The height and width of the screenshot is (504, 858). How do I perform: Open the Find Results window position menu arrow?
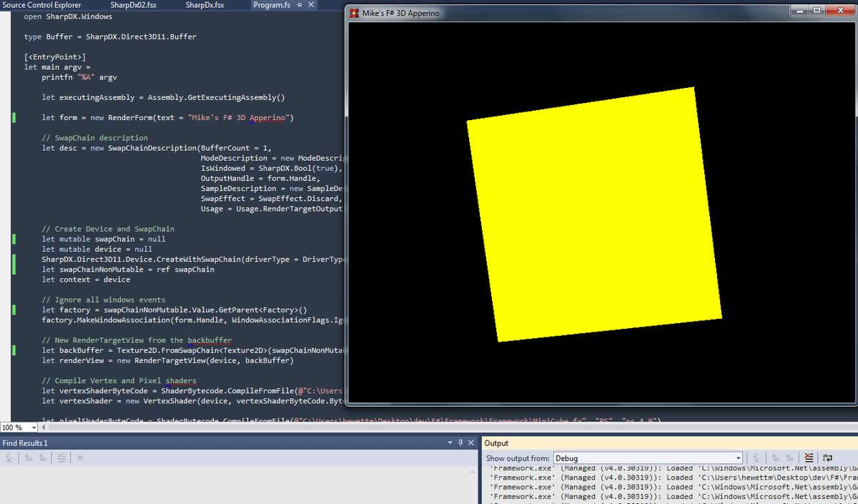click(x=450, y=443)
